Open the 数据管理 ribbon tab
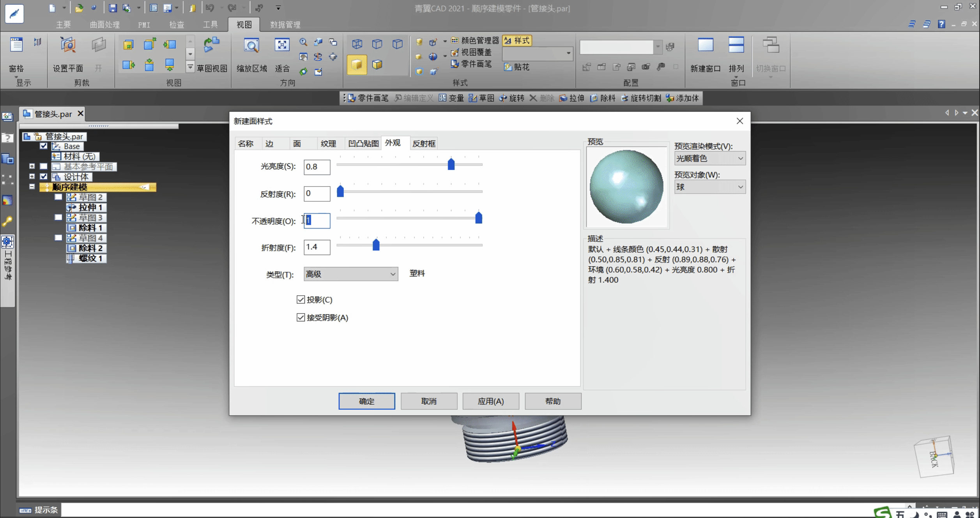Viewport: 980px width, 518px height. [285, 25]
